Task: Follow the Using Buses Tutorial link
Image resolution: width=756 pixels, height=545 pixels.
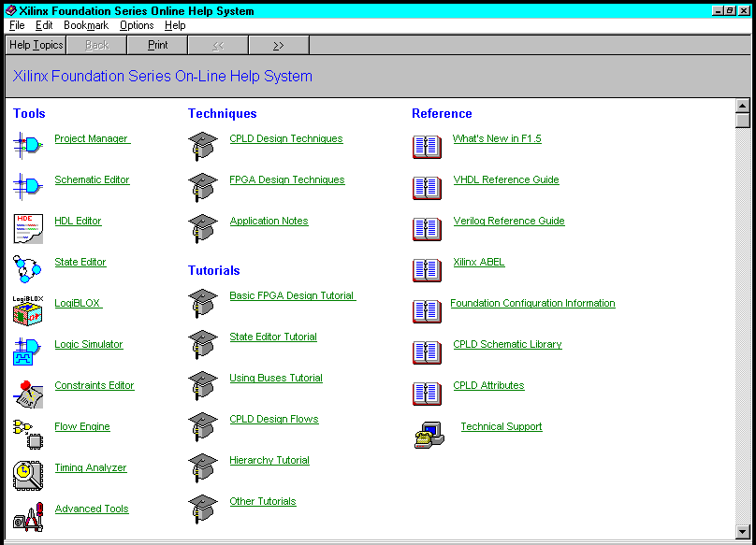Action: [276, 379]
